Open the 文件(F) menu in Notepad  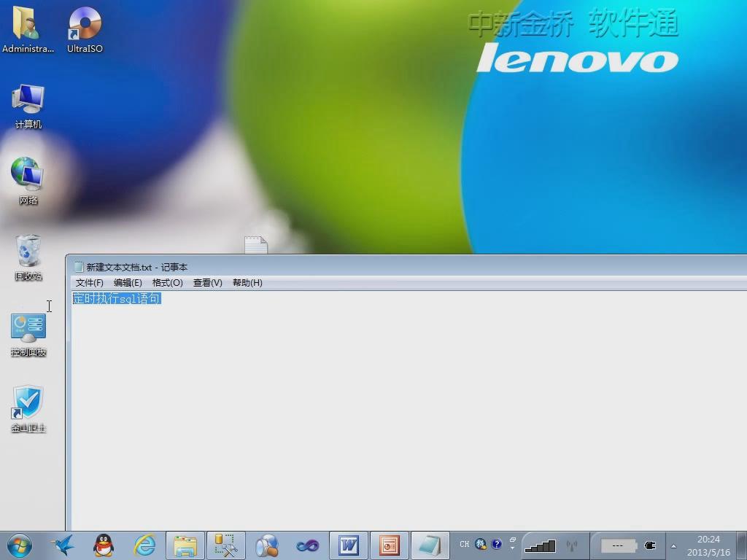90,283
